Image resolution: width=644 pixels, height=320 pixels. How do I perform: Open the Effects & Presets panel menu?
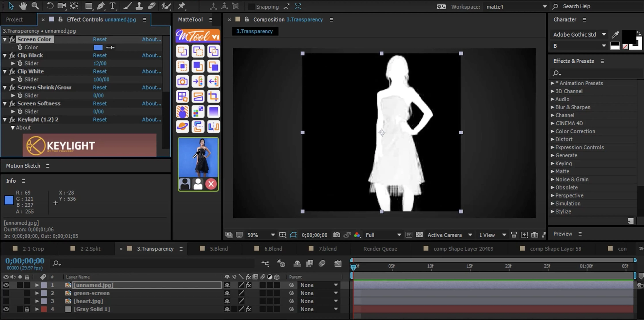pyautogui.click(x=602, y=61)
